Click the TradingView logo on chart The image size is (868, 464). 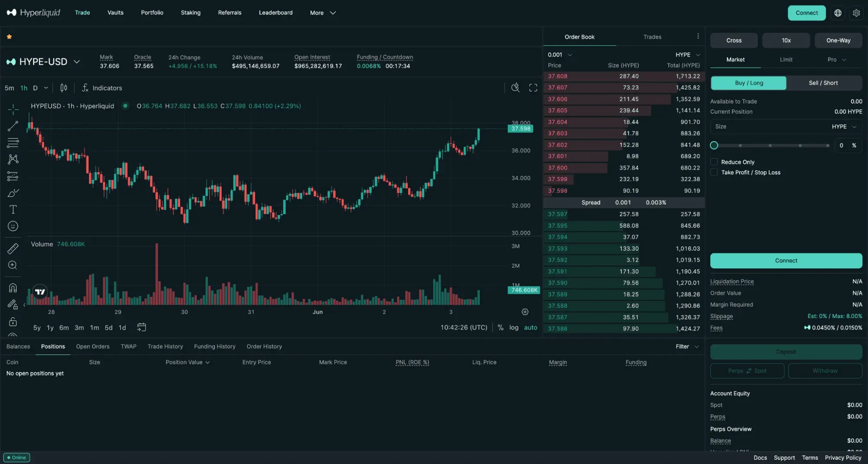click(x=40, y=292)
